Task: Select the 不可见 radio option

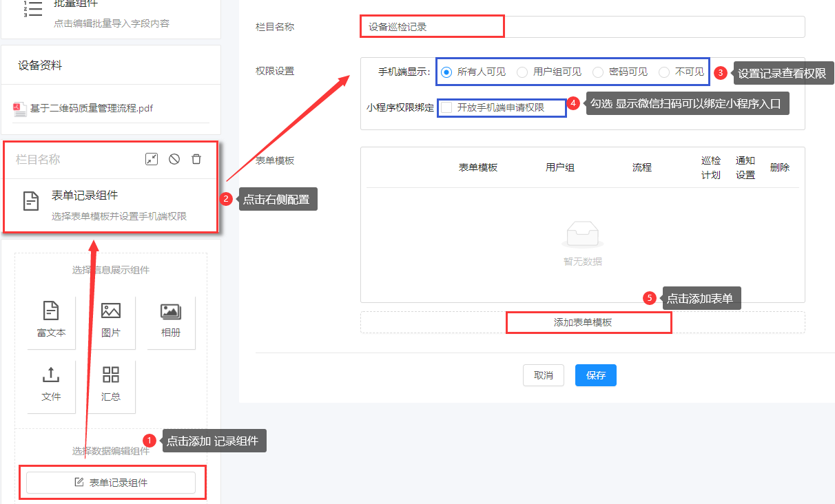Action: (x=663, y=72)
